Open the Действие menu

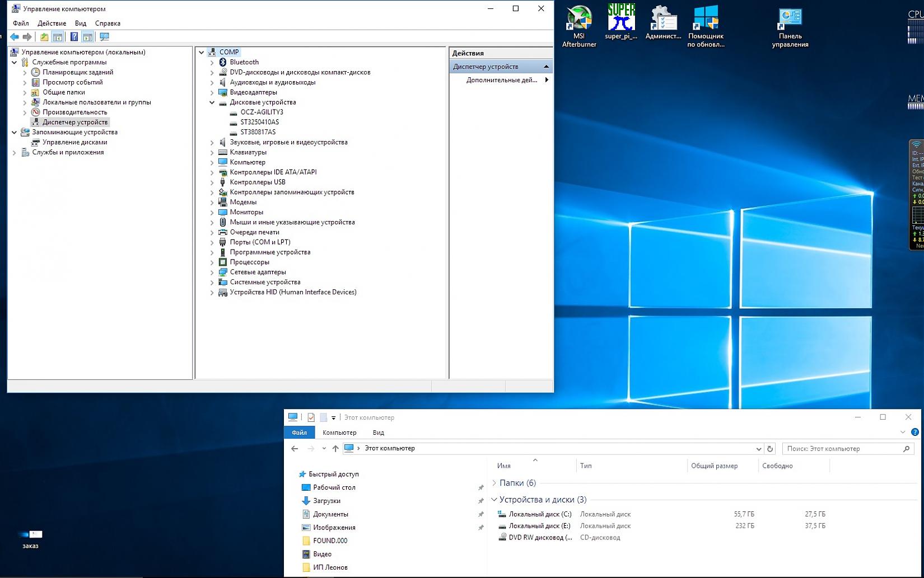52,24
